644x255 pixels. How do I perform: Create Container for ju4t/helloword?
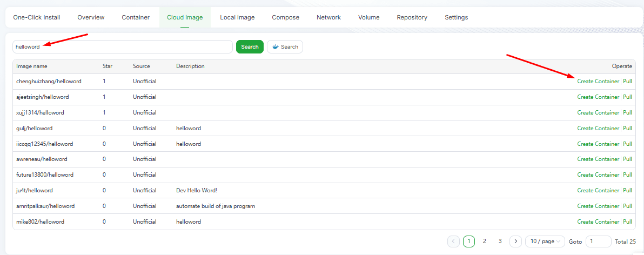click(x=598, y=191)
